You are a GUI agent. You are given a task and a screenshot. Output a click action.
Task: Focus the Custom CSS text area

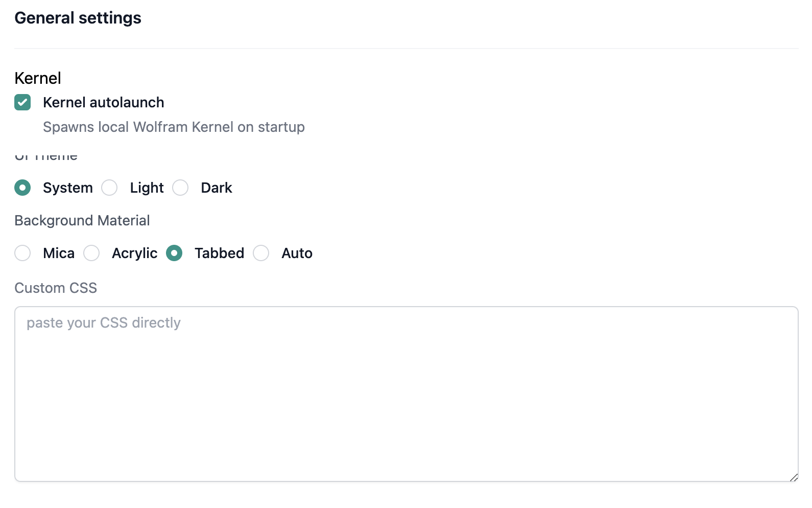(x=407, y=394)
